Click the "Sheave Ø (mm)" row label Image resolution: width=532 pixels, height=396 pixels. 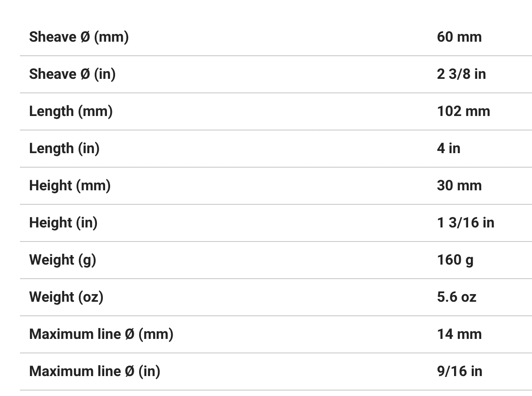pos(79,37)
